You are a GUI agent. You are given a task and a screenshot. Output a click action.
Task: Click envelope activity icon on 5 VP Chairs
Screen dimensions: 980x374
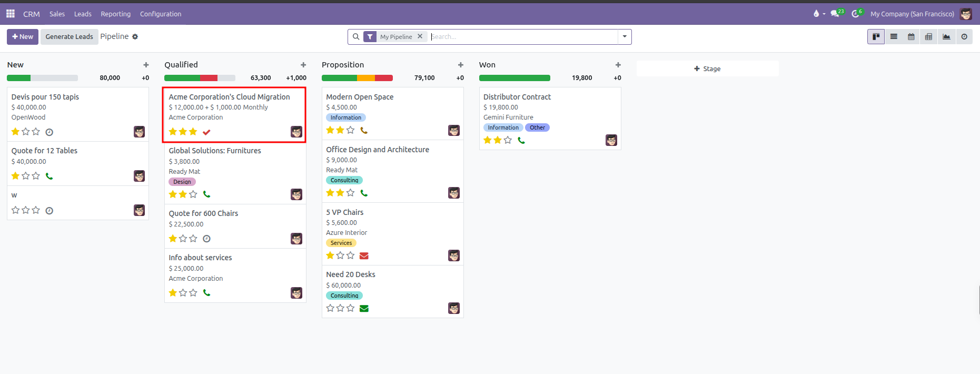click(x=364, y=255)
